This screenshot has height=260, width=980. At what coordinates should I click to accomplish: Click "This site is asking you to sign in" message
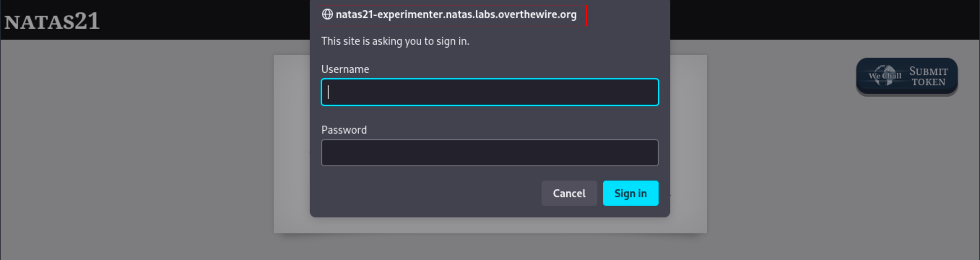click(395, 41)
